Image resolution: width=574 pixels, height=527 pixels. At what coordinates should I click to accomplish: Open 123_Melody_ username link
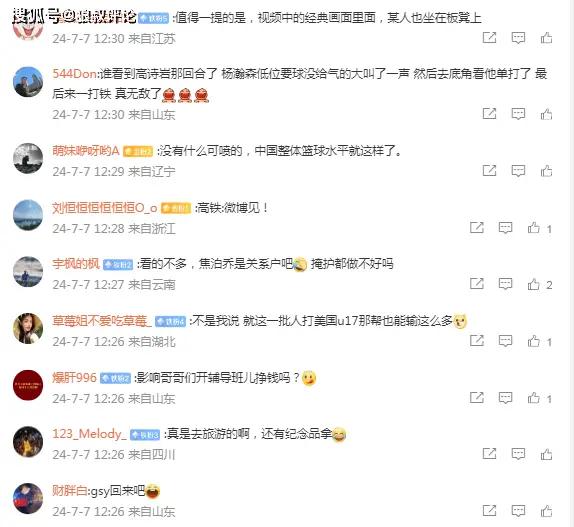89,434
